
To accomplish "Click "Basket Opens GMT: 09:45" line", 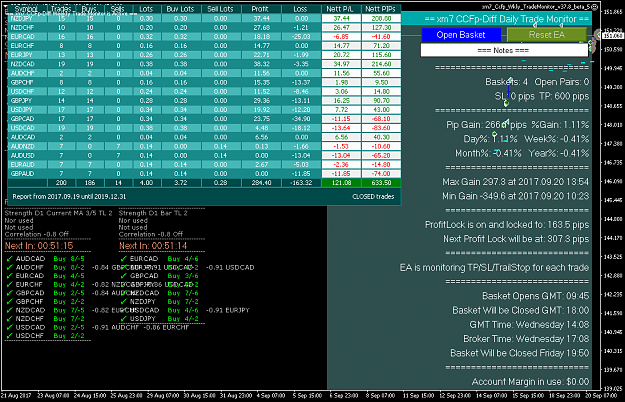I will point(536,296).
